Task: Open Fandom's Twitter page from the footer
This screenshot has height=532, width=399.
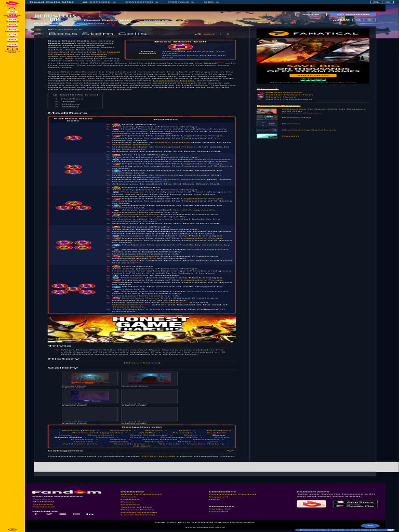Action: [49, 514]
